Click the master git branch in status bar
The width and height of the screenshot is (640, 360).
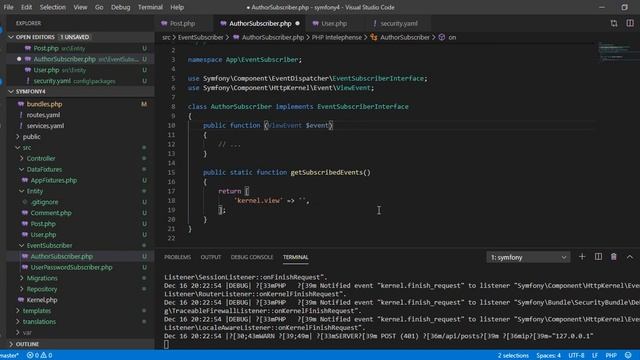pos(9,356)
